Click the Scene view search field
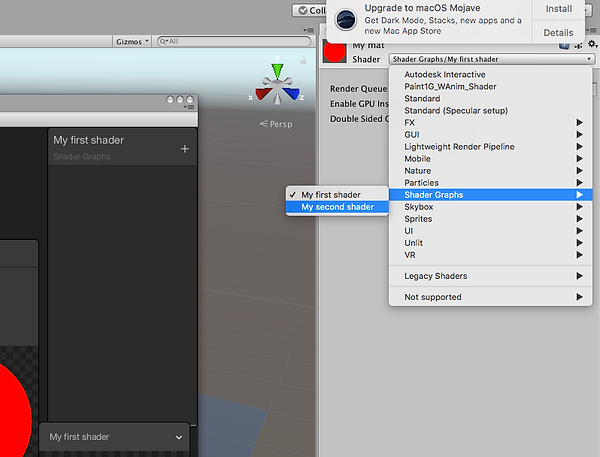This screenshot has height=457, width=600. tap(234, 41)
